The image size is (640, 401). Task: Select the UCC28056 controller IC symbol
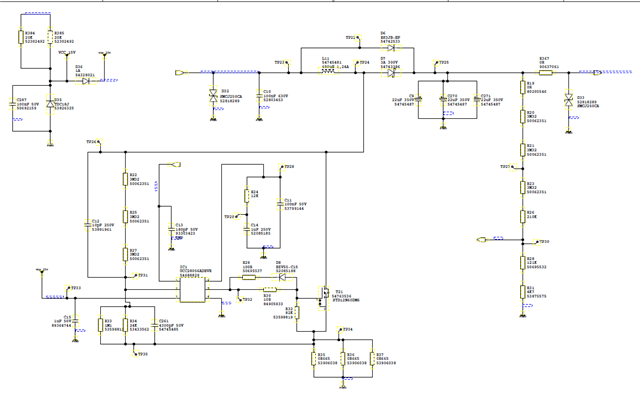coord(193,290)
